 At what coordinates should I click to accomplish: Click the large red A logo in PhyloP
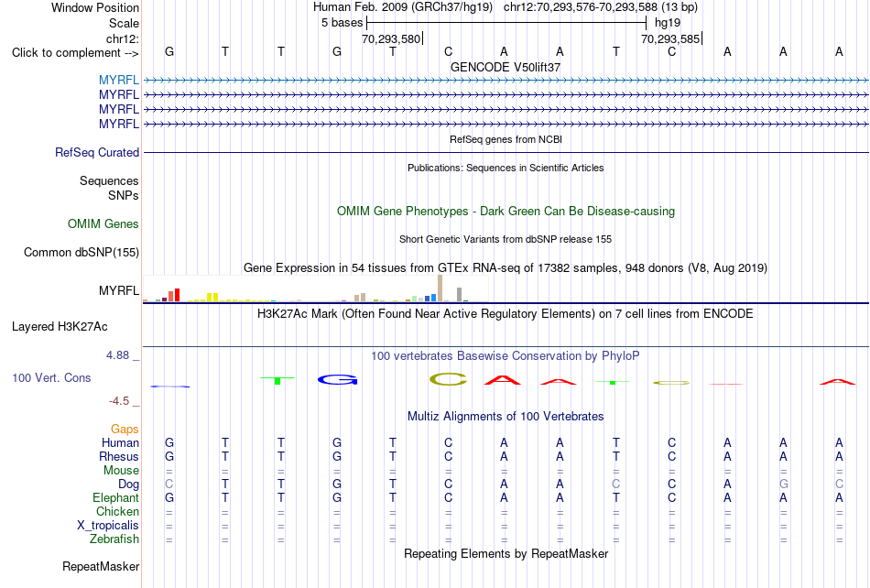[503, 380]
